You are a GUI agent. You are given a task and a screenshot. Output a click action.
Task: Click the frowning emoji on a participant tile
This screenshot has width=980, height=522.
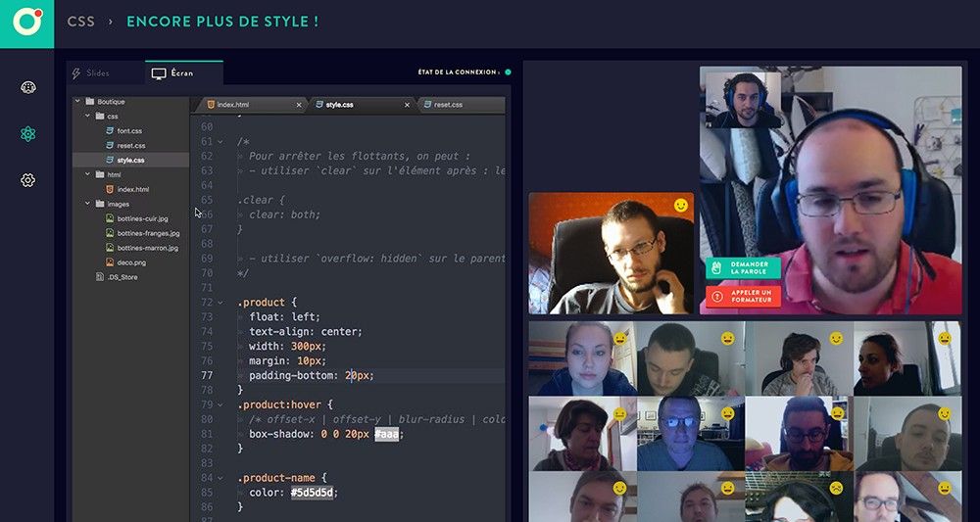[836, 488]
